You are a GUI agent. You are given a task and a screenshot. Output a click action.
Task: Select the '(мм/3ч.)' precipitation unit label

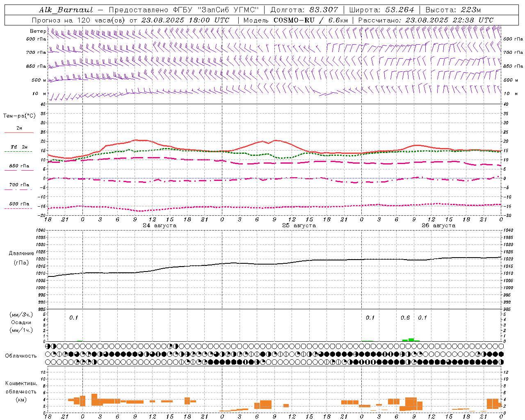coord(21,315)
